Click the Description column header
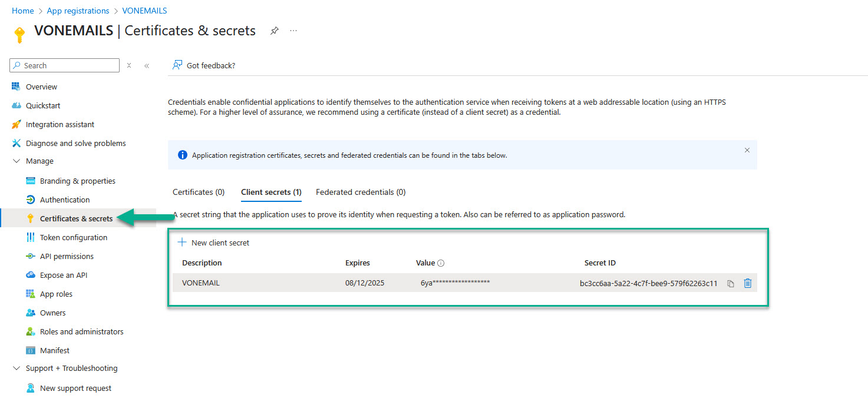 click(202, 263)
